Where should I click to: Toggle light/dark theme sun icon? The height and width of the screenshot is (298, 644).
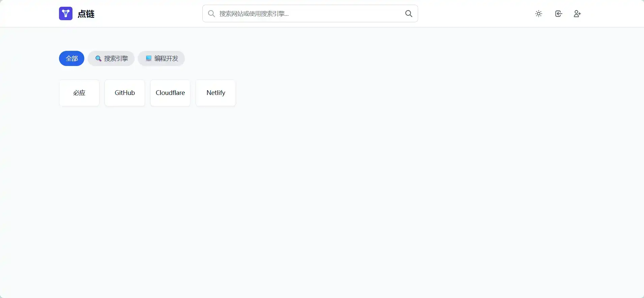point(539,13)
